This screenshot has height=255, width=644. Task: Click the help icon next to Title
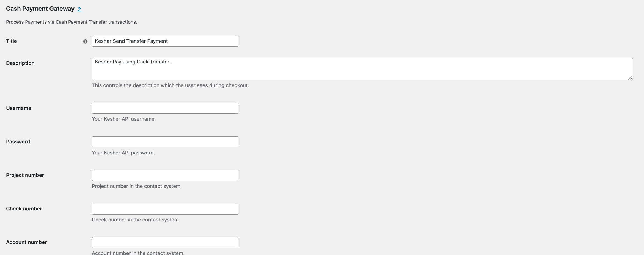(85, 41)
